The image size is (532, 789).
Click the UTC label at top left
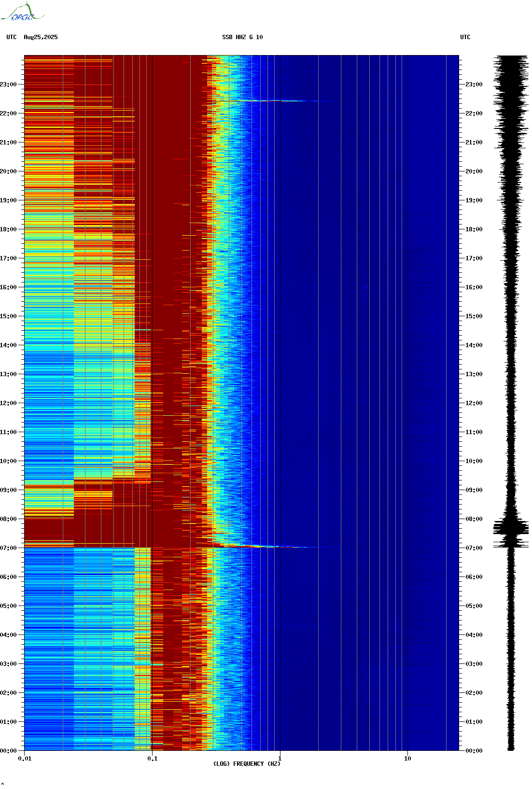[x=12, y=37]
